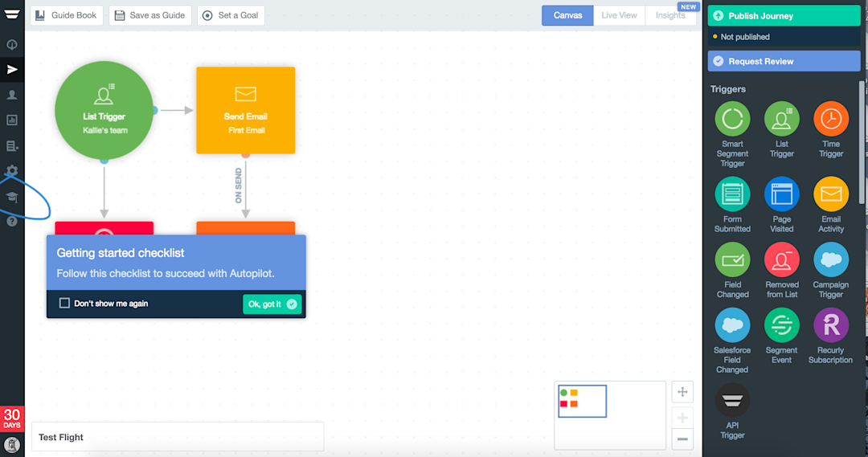Select the red node below List Trigger
The height and width of the screenshot is (457, 868).
104,228
